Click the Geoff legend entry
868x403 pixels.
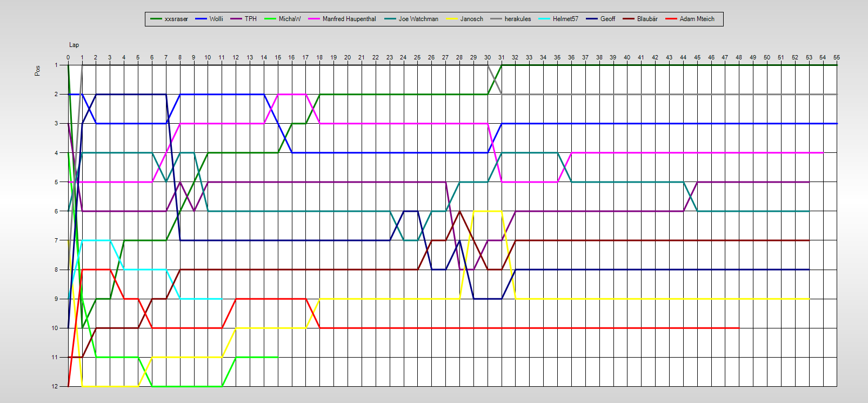(600, 19)
